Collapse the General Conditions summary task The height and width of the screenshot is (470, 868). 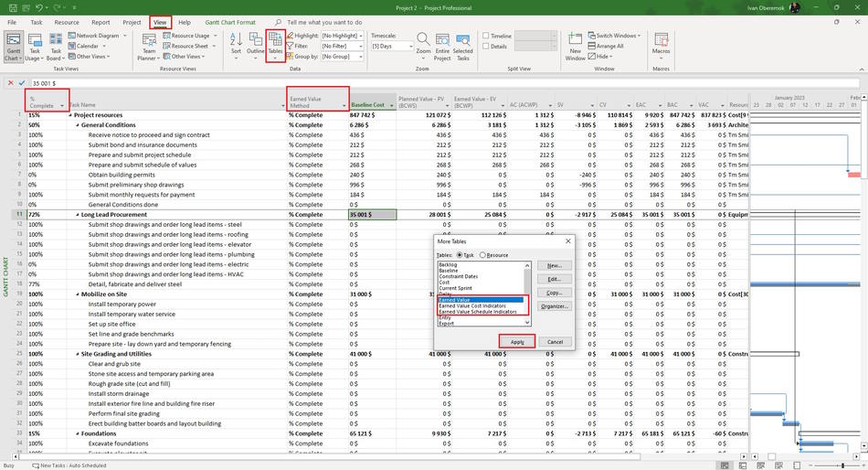pyautogui.click(x=78, y=125)
